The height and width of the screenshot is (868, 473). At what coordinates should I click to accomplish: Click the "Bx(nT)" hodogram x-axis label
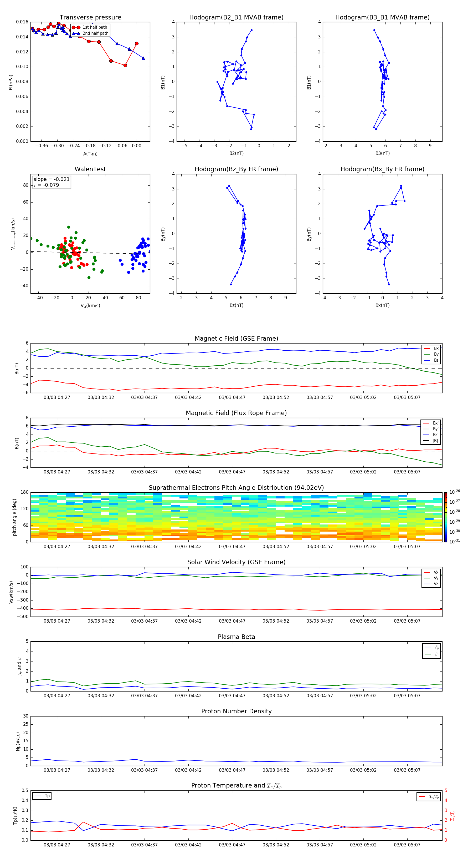pyautogui.click(x=382, y=305)
